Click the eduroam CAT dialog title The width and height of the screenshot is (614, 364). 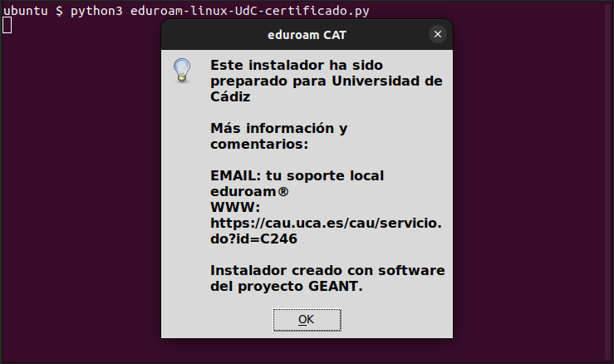[306, 35]
